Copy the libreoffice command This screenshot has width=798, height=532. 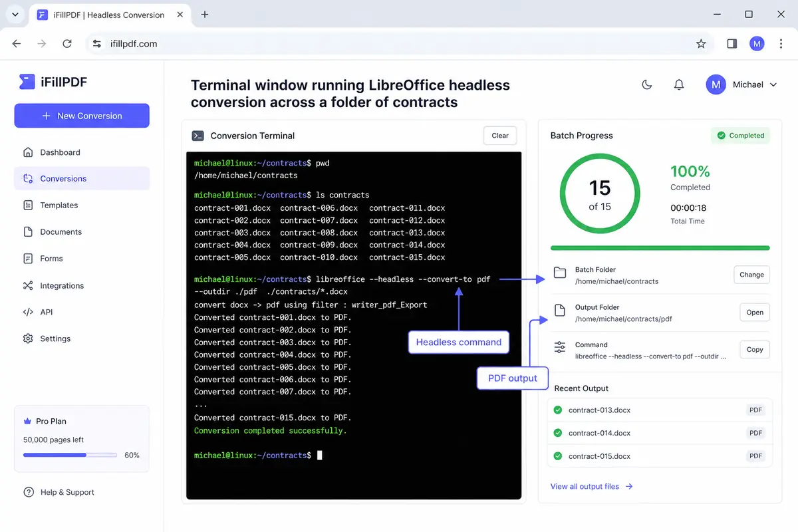tap(755, 350)
